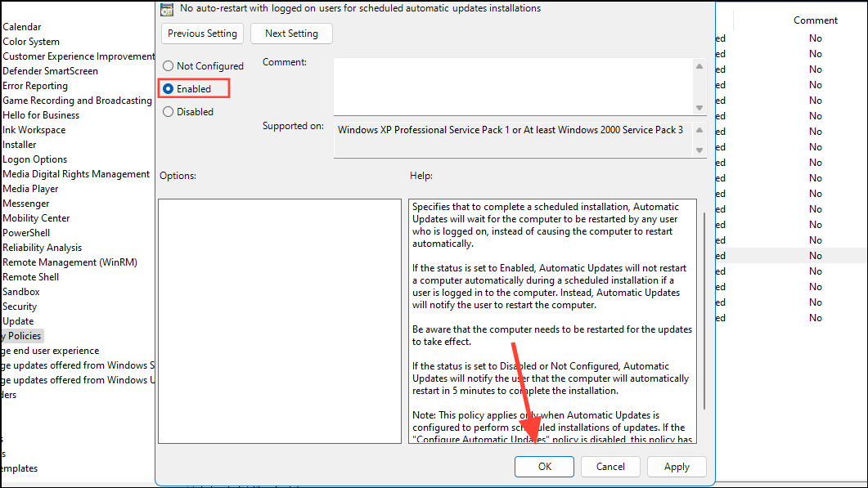
Task: Click the "Previous Setting" button
Action: click(201, 34)
